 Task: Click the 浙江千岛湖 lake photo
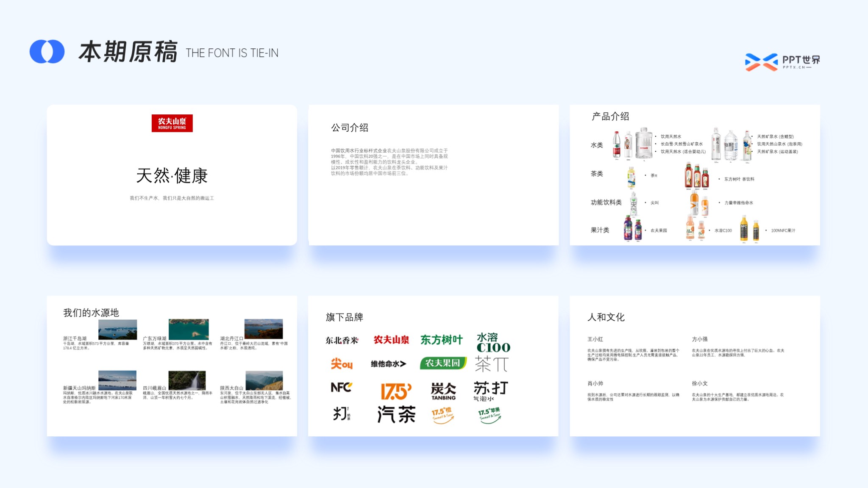coord(117,330)
